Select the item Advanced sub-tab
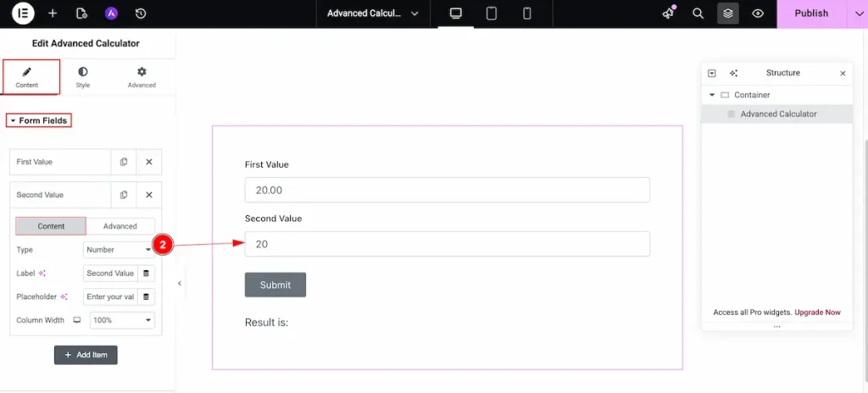Image resolution: width=868 pixels, height=393 pixels. point(120,226)
